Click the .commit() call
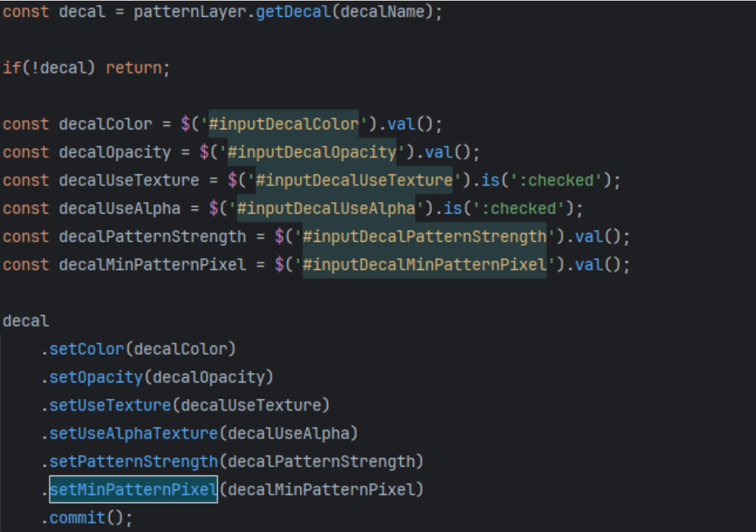 coord(87,518)
